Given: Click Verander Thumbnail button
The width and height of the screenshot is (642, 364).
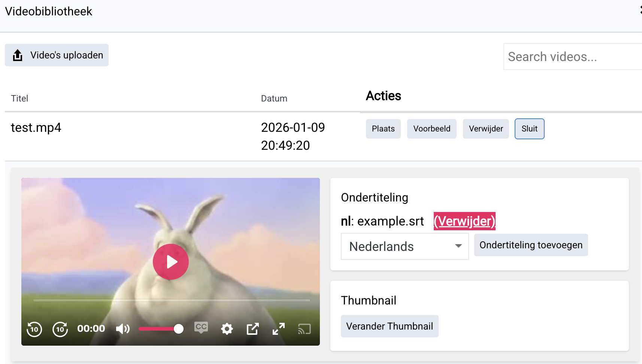Looking at the screenshot, I should [390, 326].
